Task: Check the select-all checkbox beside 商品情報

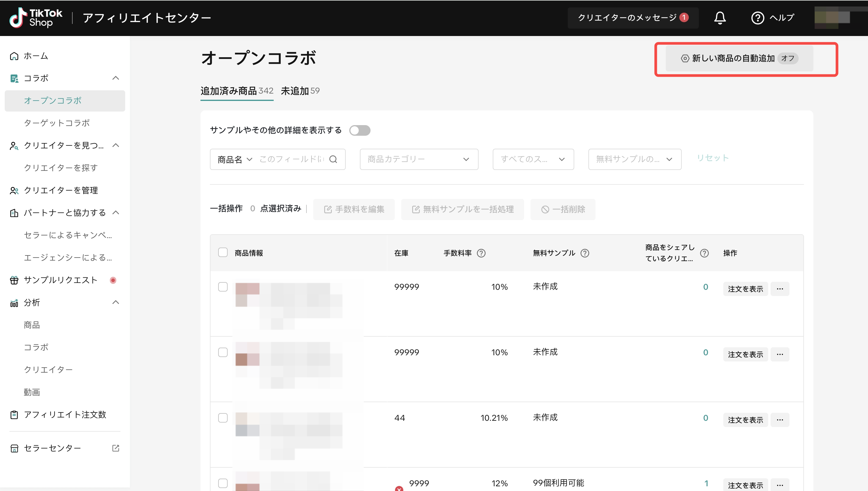Action: tap(223, 252)
